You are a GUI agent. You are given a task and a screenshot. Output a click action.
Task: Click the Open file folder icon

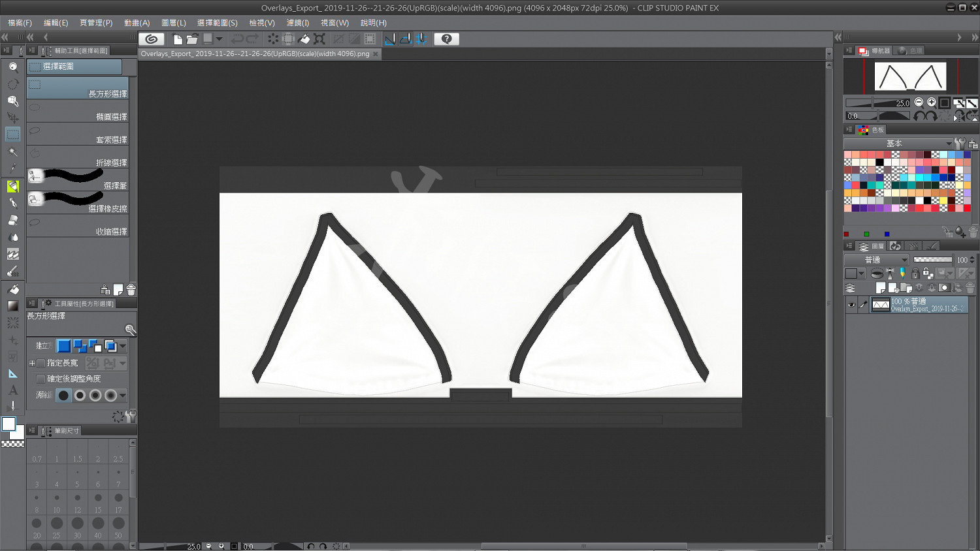[x=192, y=39]
